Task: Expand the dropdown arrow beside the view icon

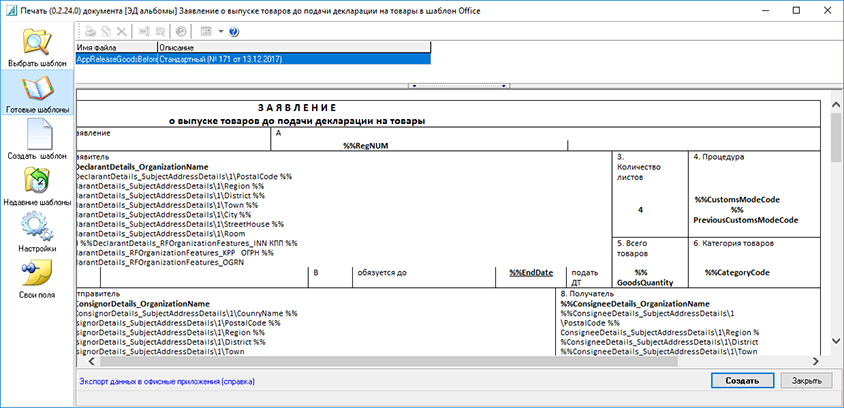Action: 220,31
